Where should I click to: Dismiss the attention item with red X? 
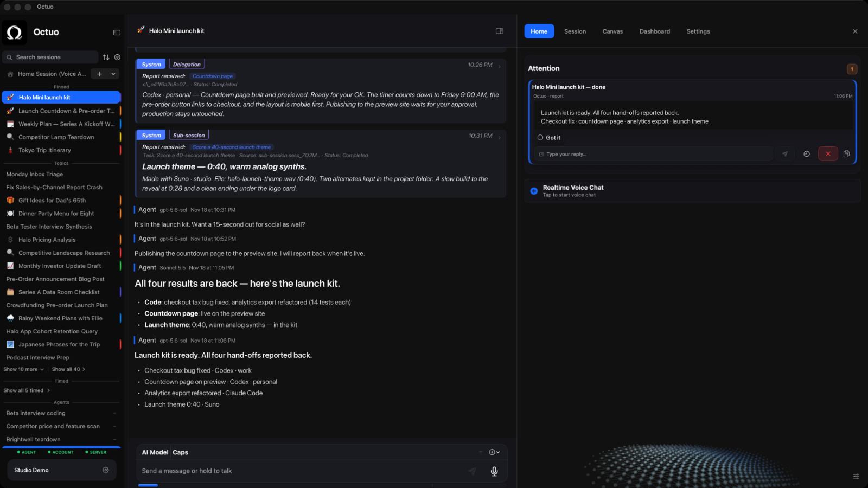(828, 154)
